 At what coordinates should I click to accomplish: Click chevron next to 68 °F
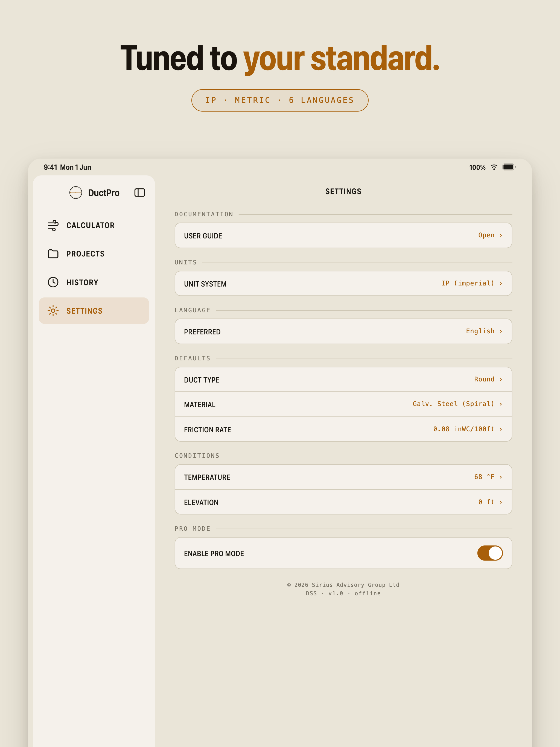(x=501, y=477)
